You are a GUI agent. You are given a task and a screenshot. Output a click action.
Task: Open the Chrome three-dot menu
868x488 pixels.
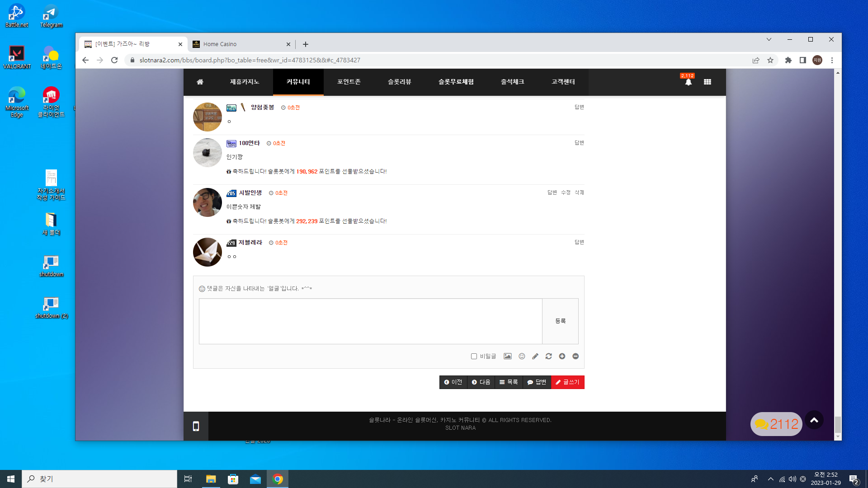(832, 60)
